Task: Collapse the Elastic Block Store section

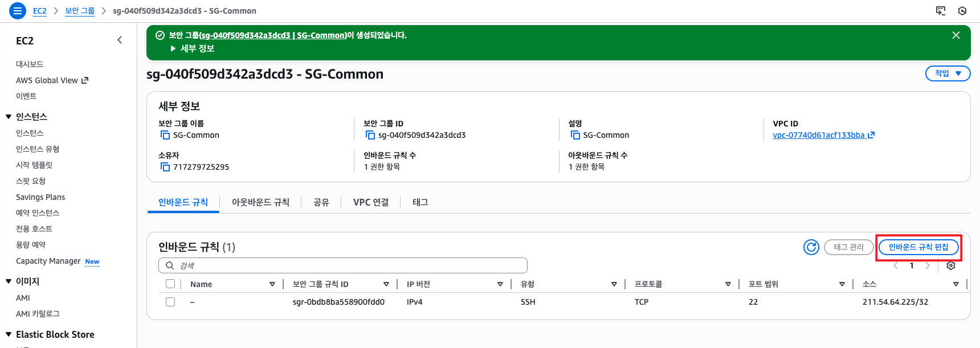Action: tap(9, 334)
